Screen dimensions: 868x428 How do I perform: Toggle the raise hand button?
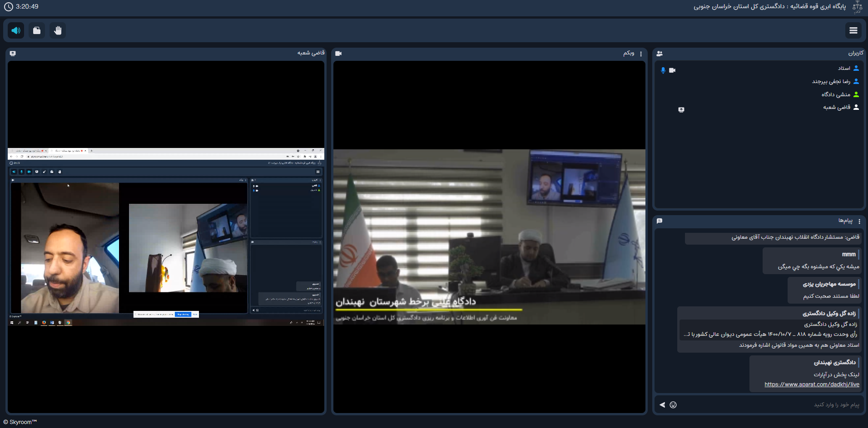58,30
